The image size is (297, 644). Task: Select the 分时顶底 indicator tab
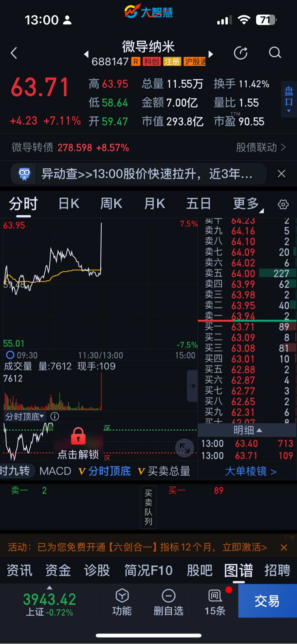(104, 471)
